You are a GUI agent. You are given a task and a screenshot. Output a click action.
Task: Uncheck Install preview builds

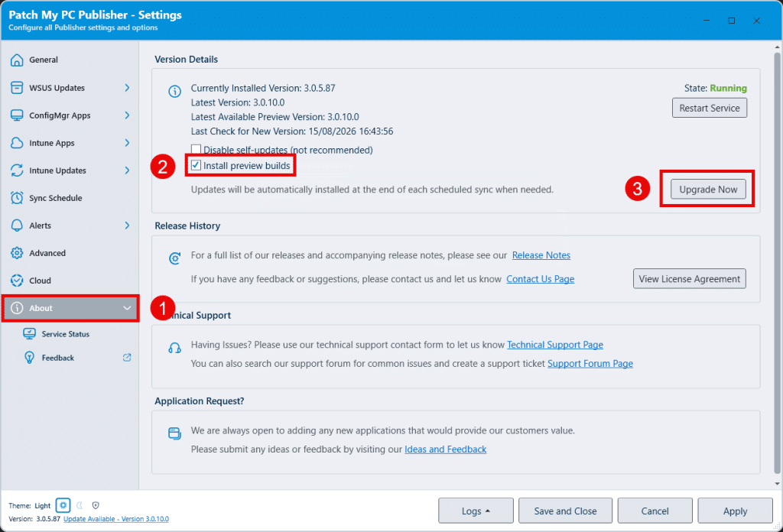point(196,165)
